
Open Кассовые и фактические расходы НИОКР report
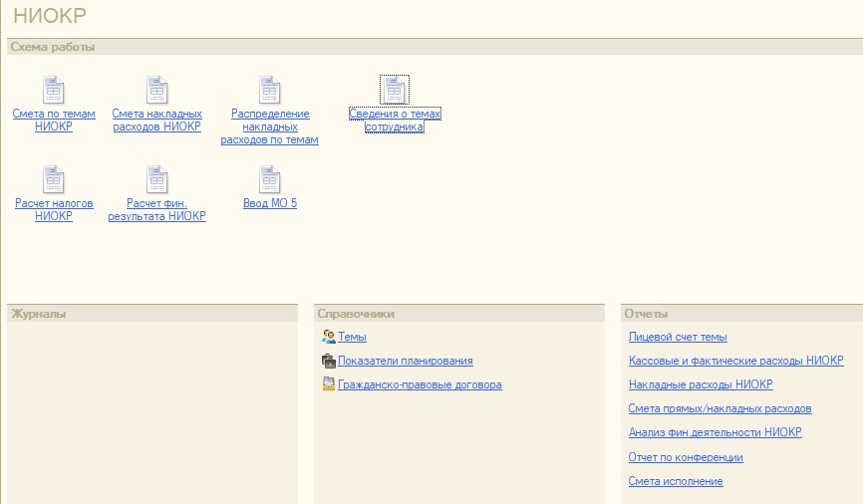(x=735, y=362)
